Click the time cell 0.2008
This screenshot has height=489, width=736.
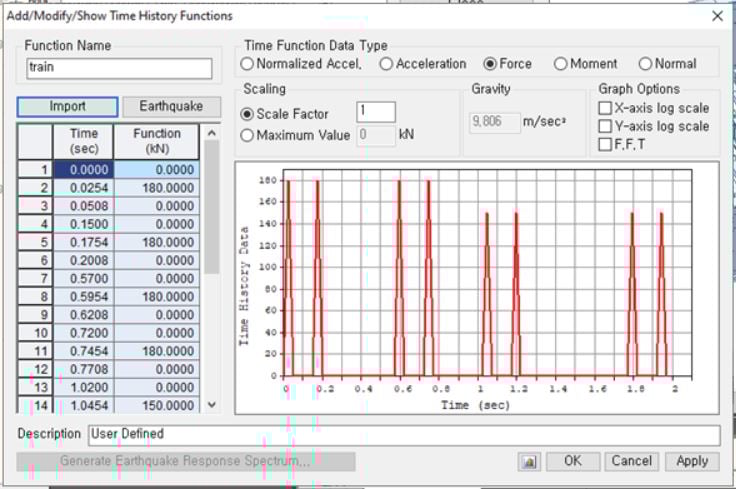(x=84, y=260)
